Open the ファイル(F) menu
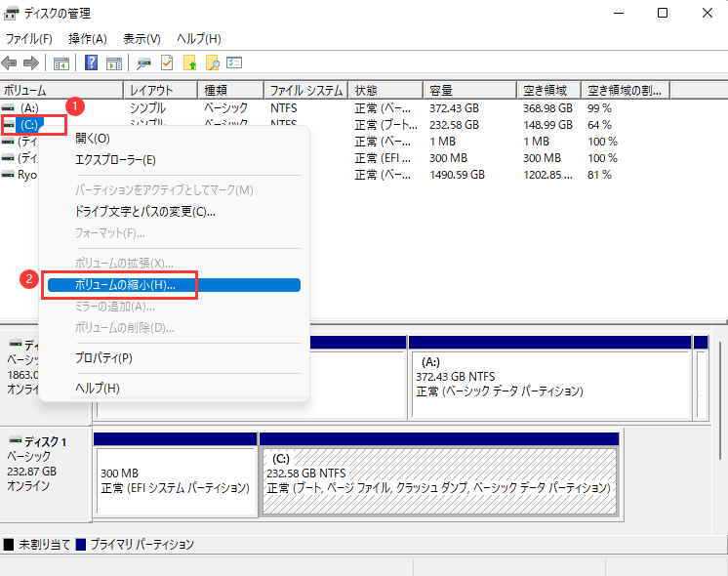Image resolution: width=728 pixels, height=576 pixels. coord(29,39)
